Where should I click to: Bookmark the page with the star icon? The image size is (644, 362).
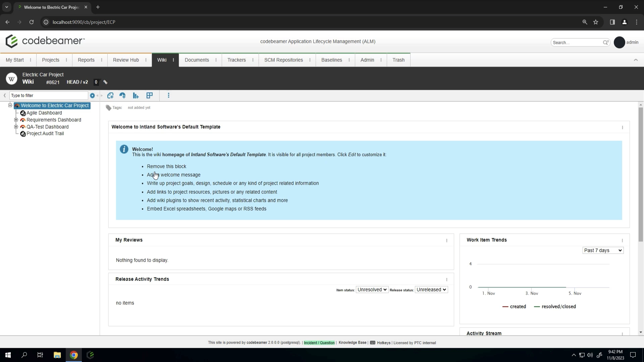[596, 22]
